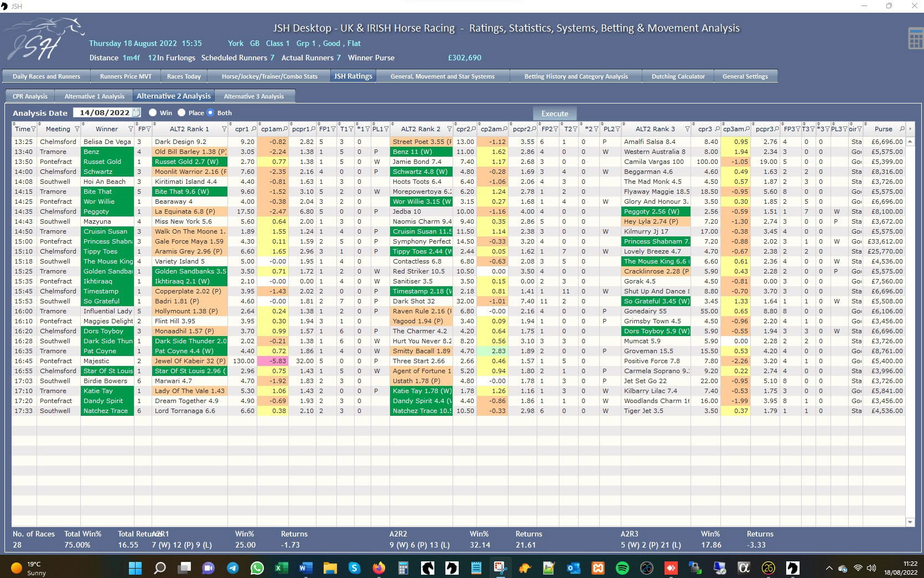This screenshot has width=924, height=578.
Task: Click the table scroll-up arrow
Action: coord(910,142)
